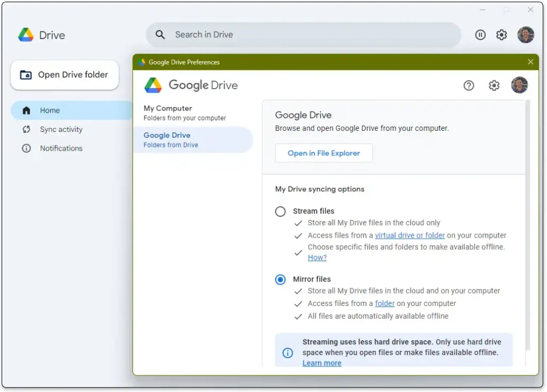Select the Mirror files radio option
The width and height of the screenshot is (547, 392).
(x=280, y=279)
